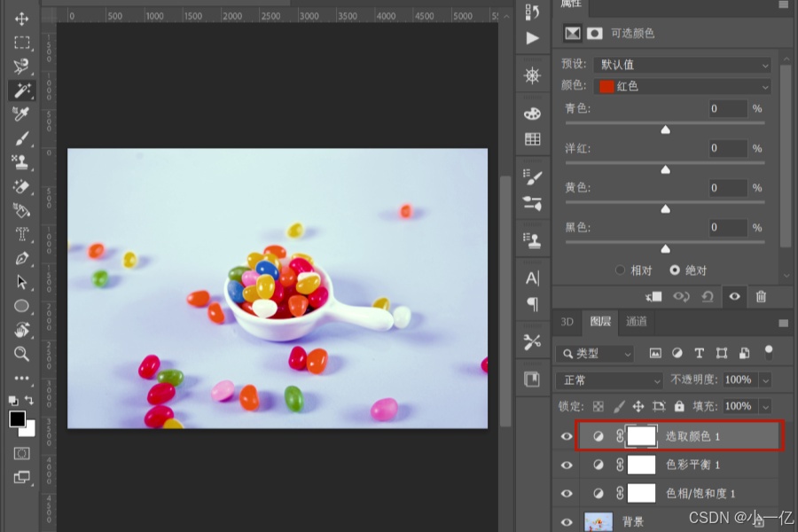The height and width of the screenshot is (532, 798).
Task: Select the Zoom magnifier tool
Action: pos(21,353)
